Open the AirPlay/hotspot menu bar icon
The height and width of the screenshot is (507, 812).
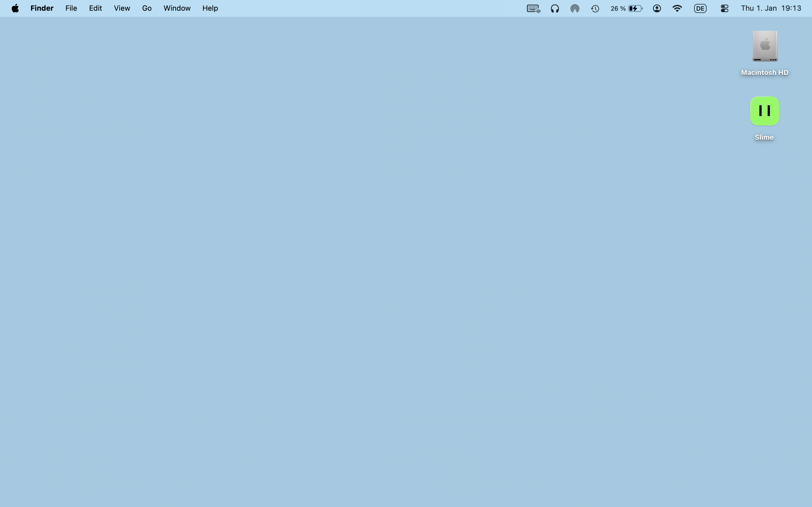pos(575,8)
